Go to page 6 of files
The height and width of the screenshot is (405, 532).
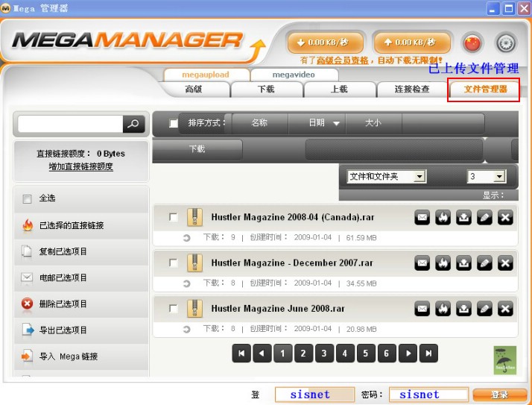click(387, 354)
